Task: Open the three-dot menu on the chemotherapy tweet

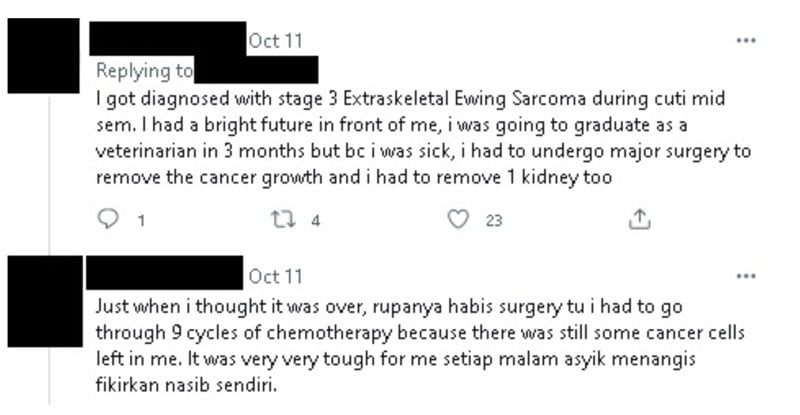Action: 746,276
